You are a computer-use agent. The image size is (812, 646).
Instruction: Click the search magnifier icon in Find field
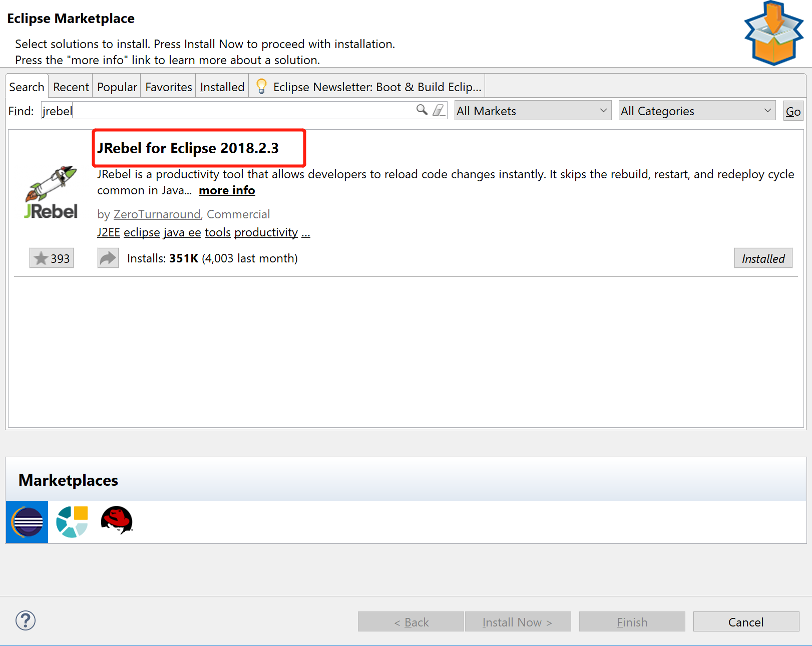click(x=422, y=110)
